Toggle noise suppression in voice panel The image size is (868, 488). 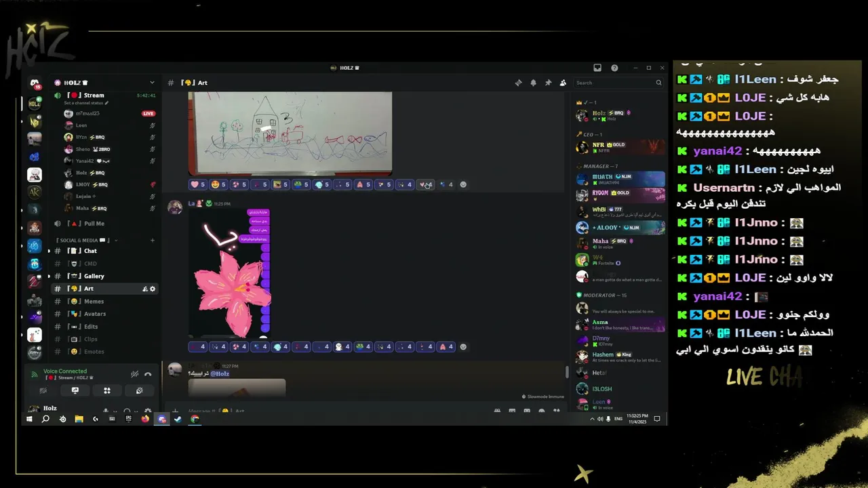[x=134, y=374]
